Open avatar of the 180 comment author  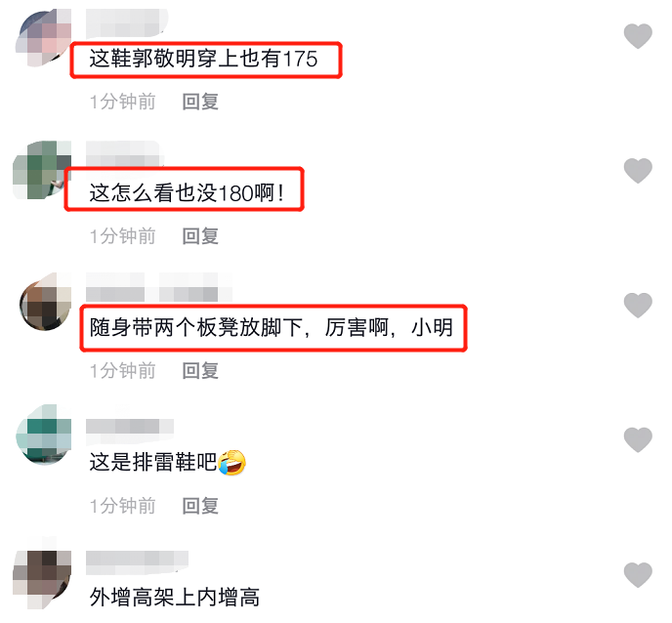(42, 170)
